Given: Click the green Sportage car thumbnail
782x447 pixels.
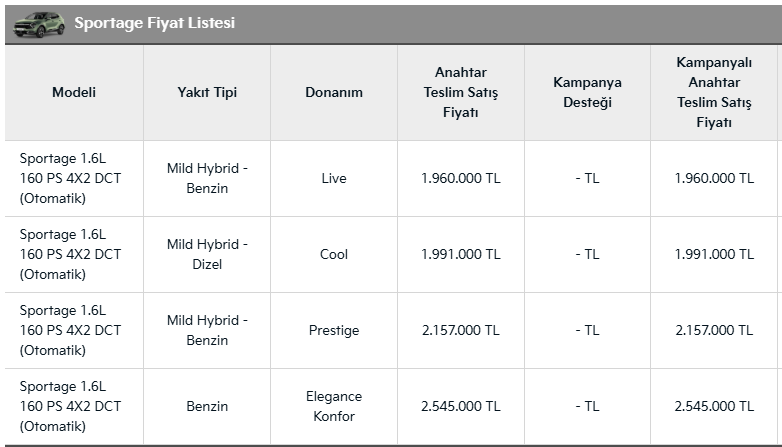Looking at the screenshot, I should tap(41, 23).
